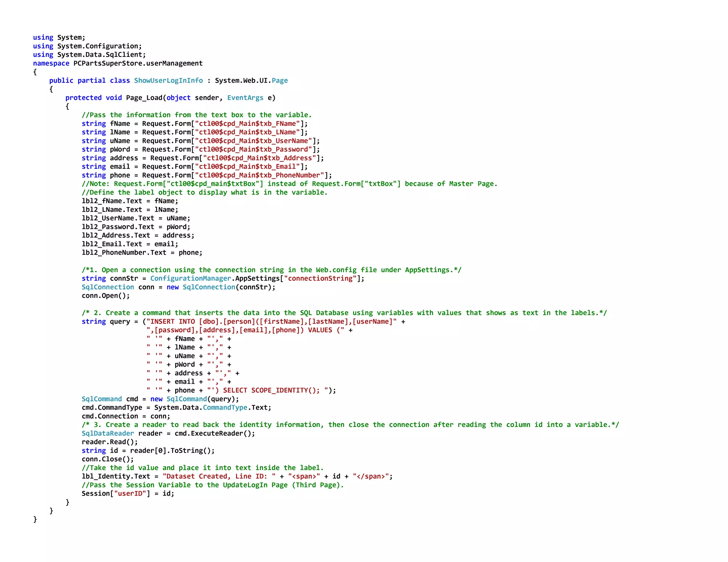Click the Session["userID"] assignment line
This screenshot has height=562, width=728.
coord(128,494)
